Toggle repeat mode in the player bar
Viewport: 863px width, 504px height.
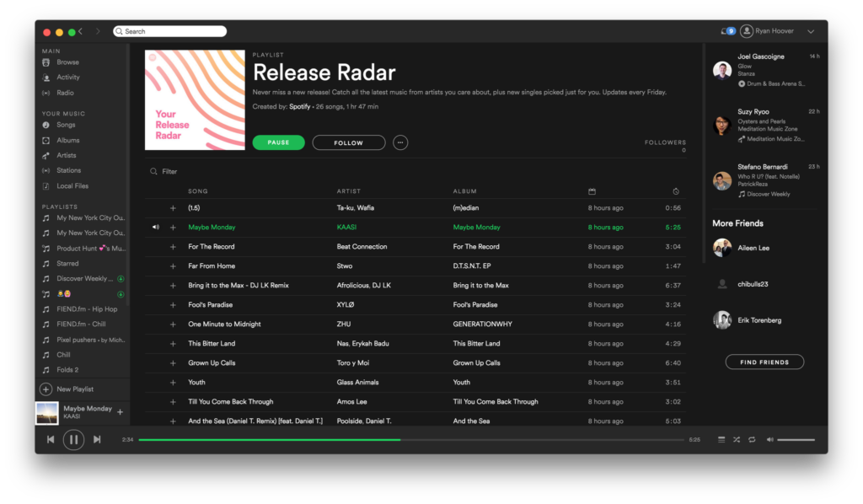[751, 439]
